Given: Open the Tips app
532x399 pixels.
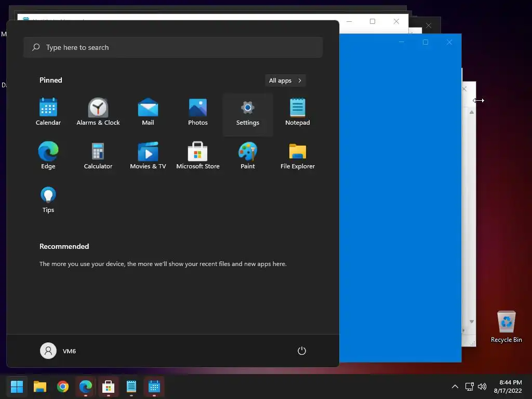Looking at the screenshot, I should click(48, 199).
